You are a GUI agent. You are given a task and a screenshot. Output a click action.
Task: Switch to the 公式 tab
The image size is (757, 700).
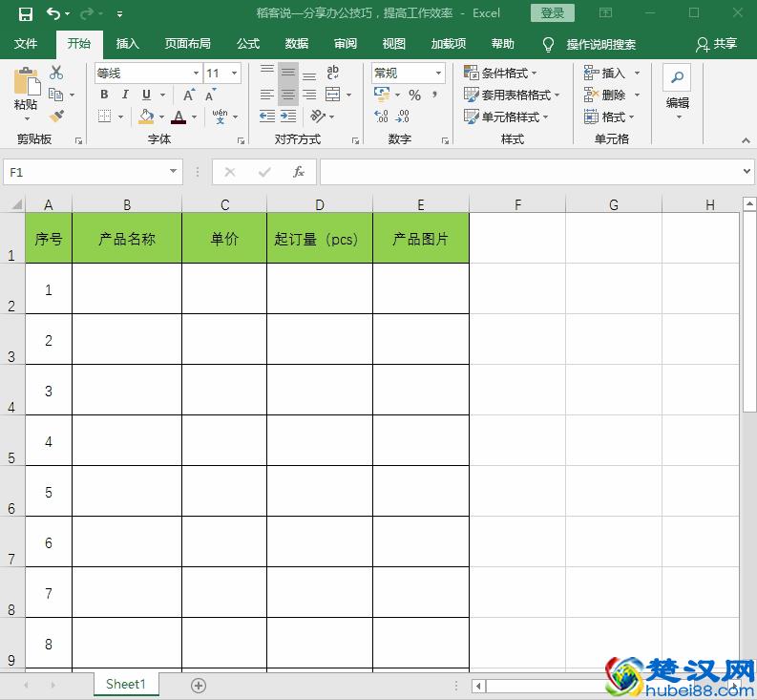tap(248, 44)
